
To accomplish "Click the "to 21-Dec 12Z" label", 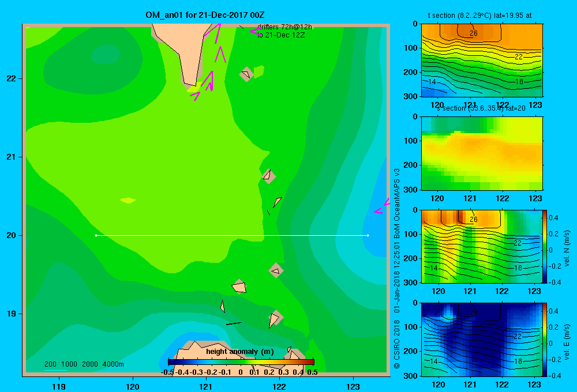I will (281, 35).
